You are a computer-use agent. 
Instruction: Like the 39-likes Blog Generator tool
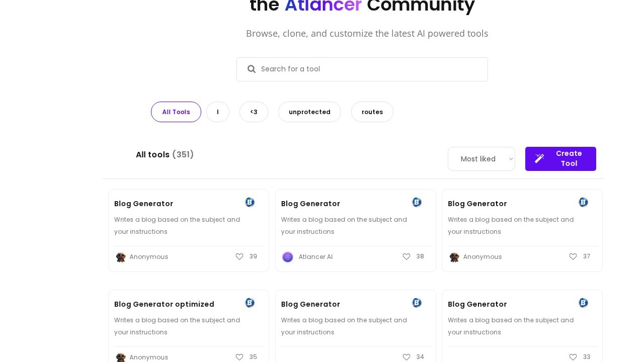click(x=239, y=256)
